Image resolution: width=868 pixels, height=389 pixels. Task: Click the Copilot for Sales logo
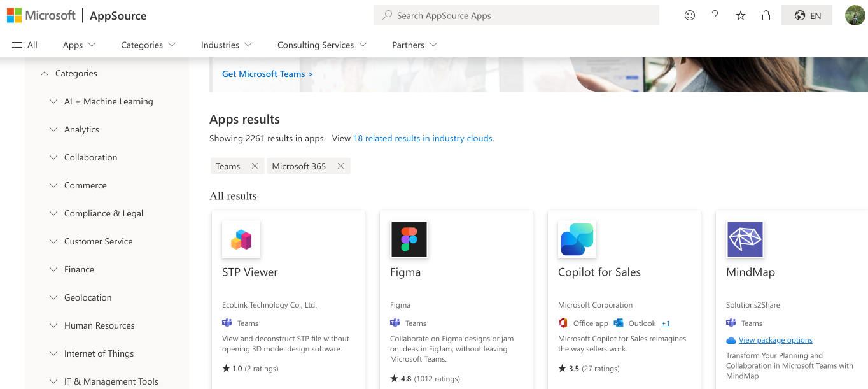tap(577, 239)
